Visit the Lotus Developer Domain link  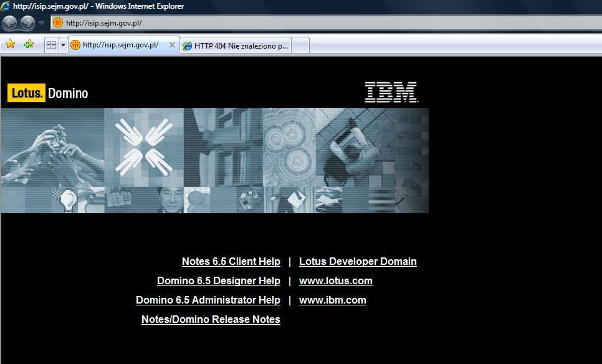coord(358,262)
